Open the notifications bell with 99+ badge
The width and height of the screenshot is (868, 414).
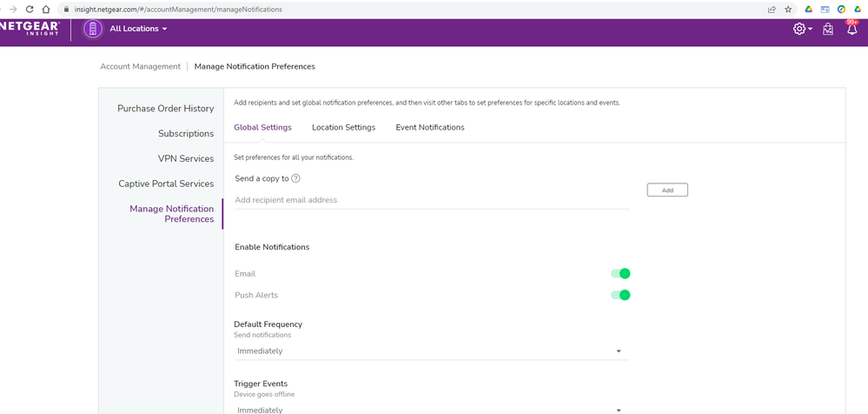pos(851,29)
